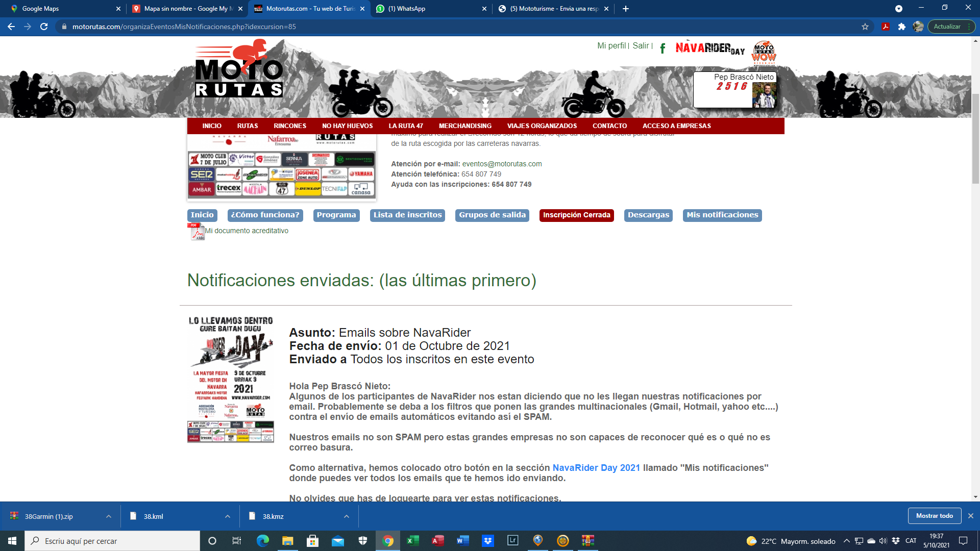Open the VIAJES ORGANIZADOS menu item

point(542,126)
